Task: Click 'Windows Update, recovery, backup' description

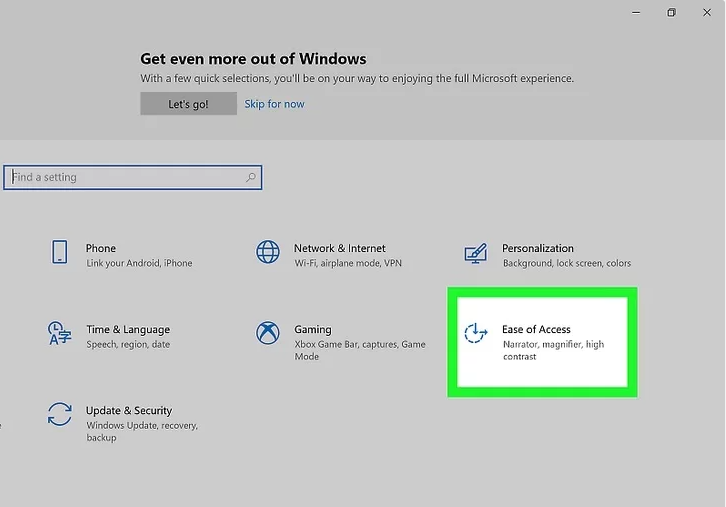Action: (x=142, y=431)
